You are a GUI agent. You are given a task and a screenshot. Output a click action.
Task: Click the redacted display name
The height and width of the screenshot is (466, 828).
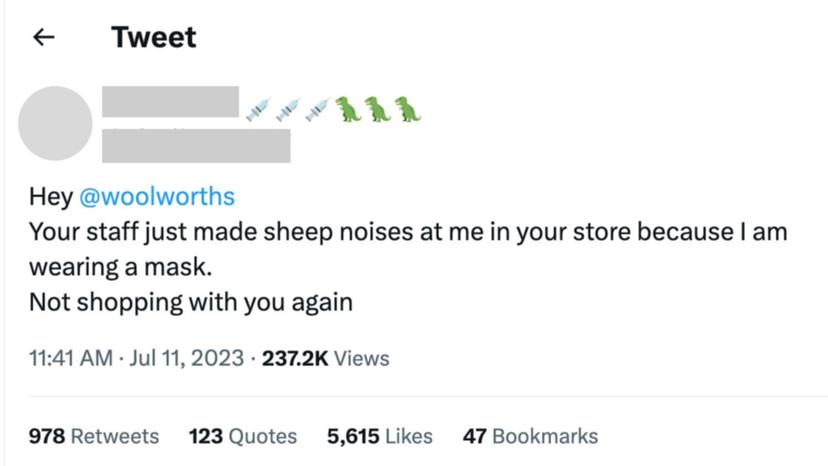(x=170, y=103)
